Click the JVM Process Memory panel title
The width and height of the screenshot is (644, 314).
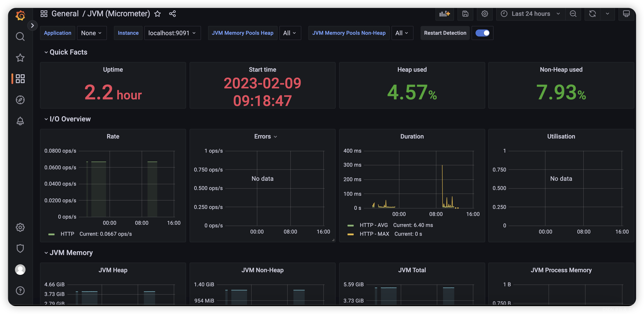click(x=561, y=270)
